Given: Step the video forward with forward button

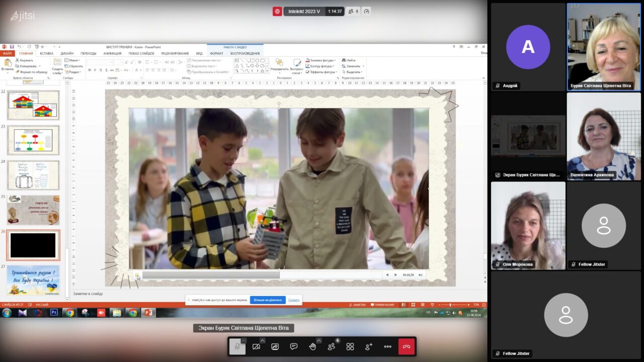Looking at the screenshot, I should tap(395, 275).
